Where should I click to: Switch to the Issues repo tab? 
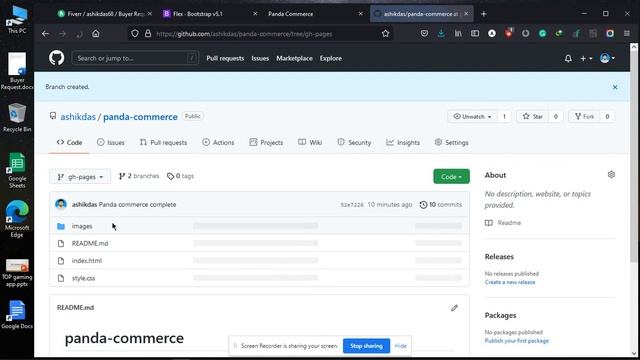coord(111,142)
